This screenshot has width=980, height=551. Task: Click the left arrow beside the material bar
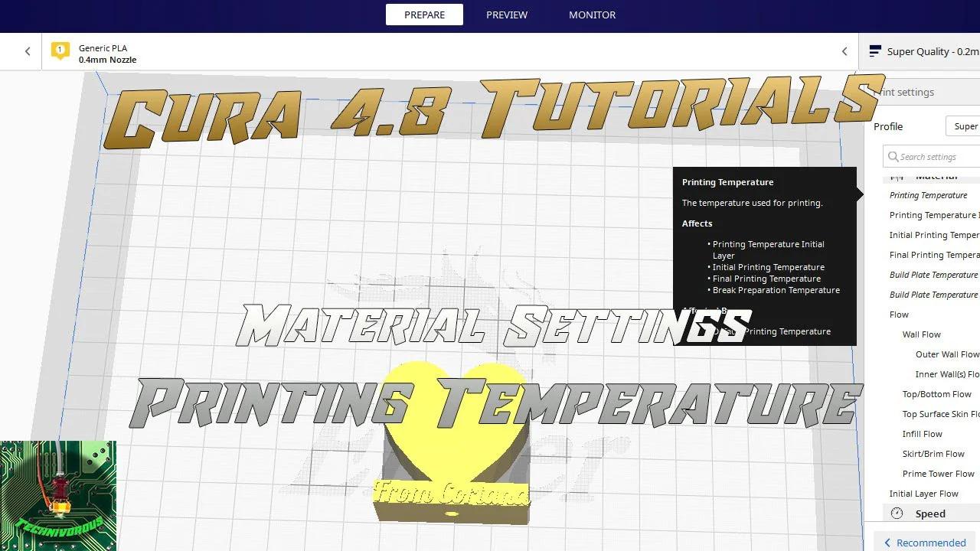[28, 51]
